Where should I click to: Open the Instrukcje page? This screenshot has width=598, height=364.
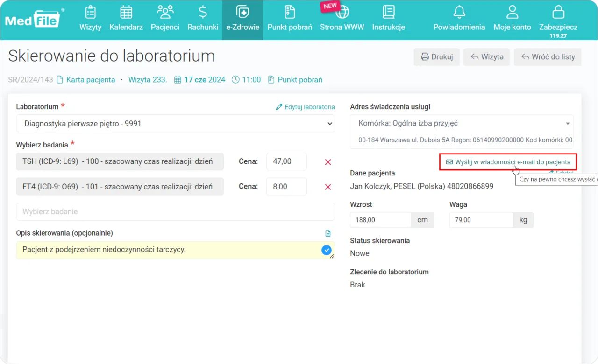coord(388,19)
